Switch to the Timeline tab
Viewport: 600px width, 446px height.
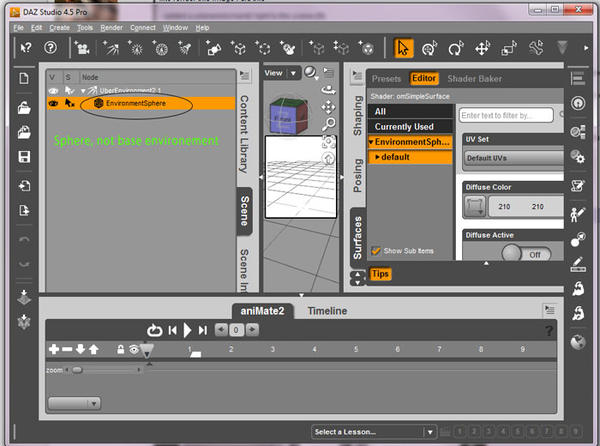click(x=327, y=311)
